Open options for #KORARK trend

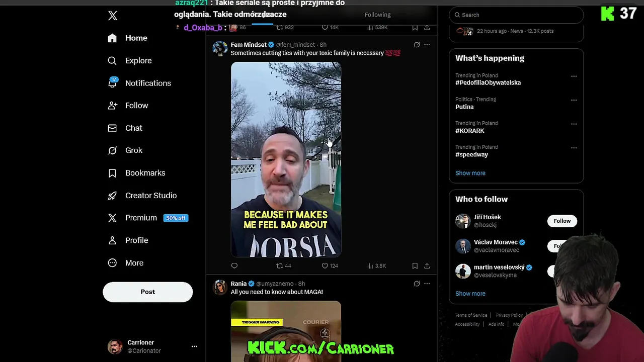[x=574, y=124]
